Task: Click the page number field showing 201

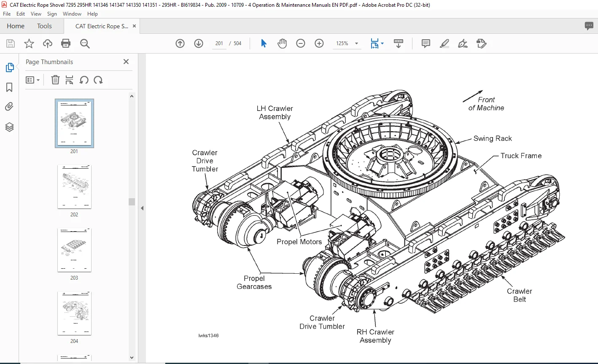Action: click(219, 43)
